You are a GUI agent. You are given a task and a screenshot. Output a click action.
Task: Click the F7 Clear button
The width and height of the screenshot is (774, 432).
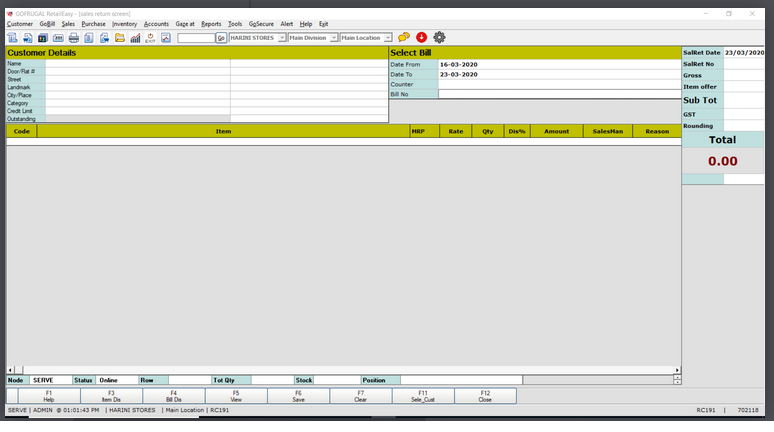pos(360,396)
